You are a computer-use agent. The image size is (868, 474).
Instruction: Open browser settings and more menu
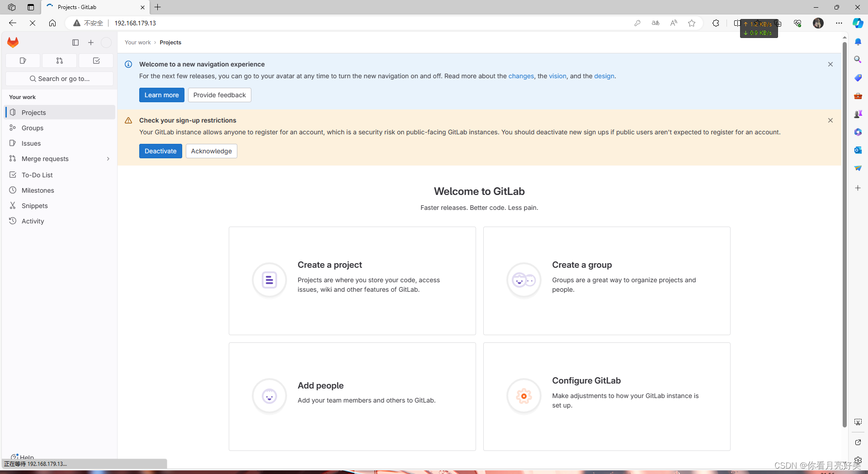click(x=839, y=23)
